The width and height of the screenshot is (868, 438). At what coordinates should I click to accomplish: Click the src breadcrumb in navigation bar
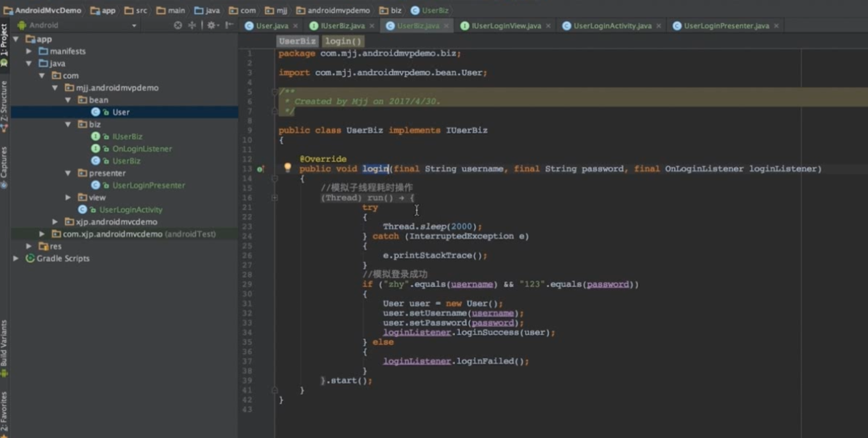pos(136,10)
